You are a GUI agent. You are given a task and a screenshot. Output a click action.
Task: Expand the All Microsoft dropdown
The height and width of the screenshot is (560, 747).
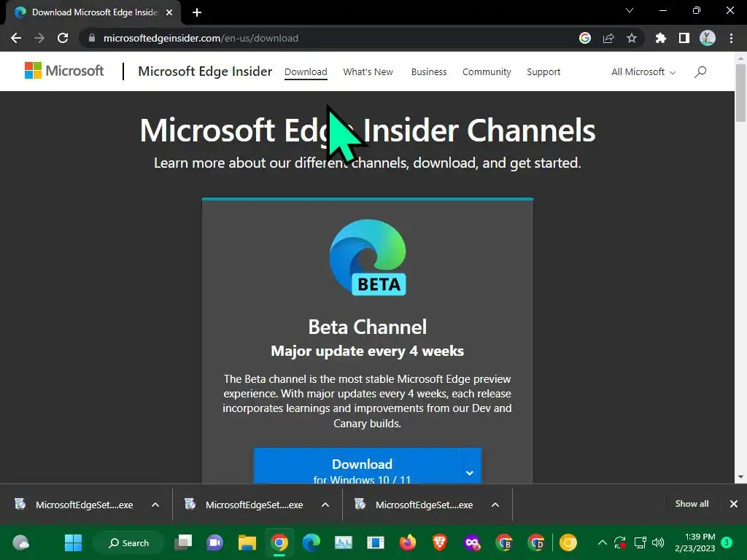[643, 72]
